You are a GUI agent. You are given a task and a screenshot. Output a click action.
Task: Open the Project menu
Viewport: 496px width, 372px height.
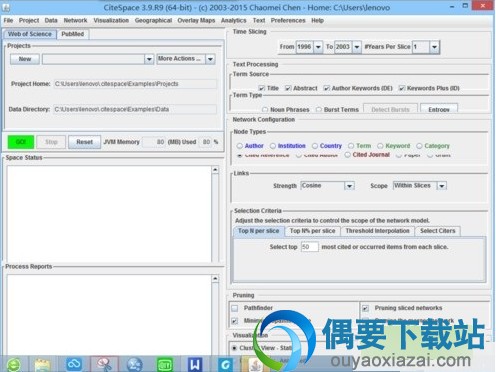click(x=29, y=21)
